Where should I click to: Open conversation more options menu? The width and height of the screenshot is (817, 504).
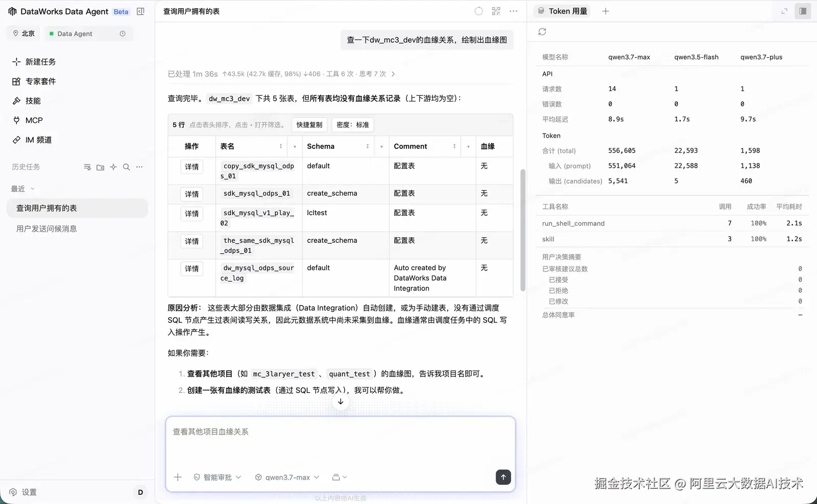(x=513, y=11)
